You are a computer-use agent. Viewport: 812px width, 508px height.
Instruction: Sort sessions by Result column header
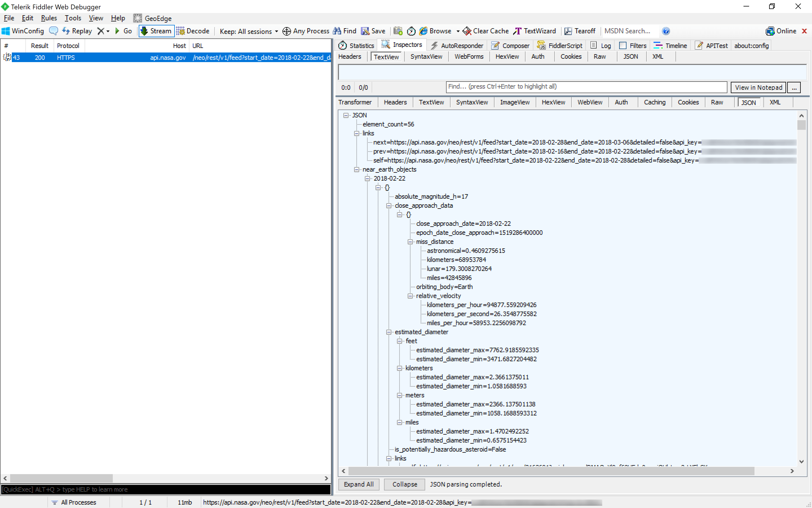(39, 46)
